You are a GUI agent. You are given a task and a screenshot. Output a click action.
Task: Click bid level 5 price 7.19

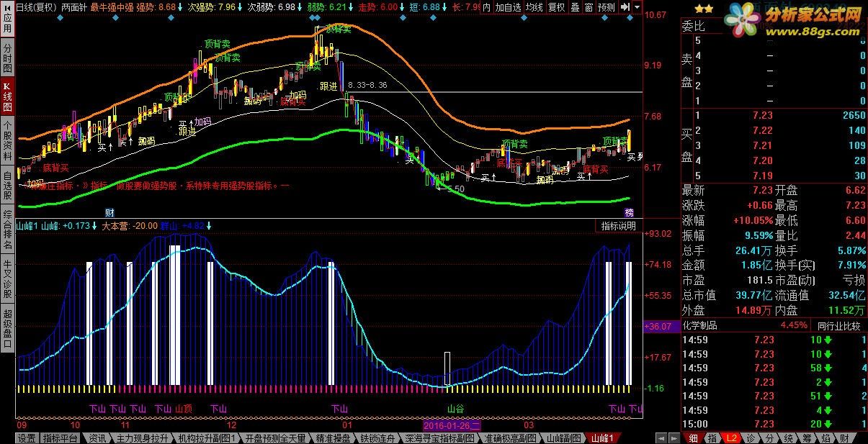(762, 176)
